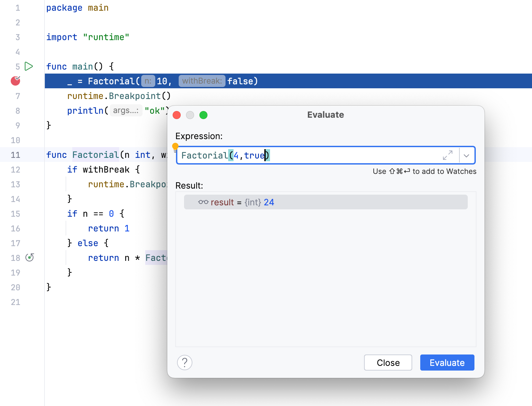Click the recursive call gutter icon on line 18
Viewport: 532px width, 406px height.
(30, 258)
